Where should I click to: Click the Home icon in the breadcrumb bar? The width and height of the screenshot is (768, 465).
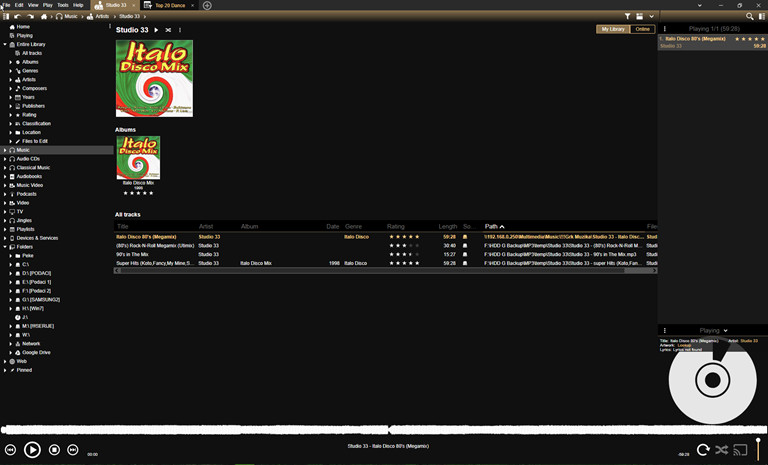coord(45,16)
